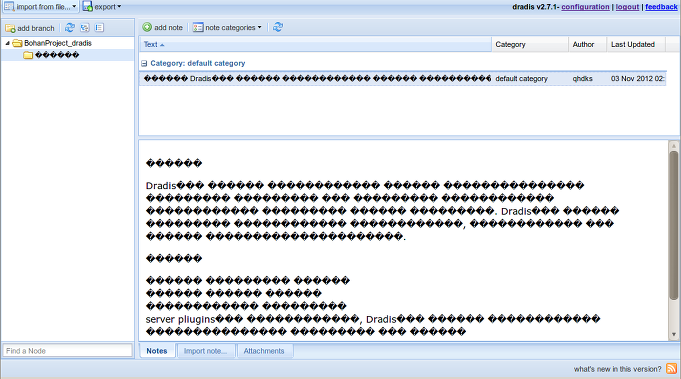This screenshot has width=681, height=379.
Task: Open the import from file menu
Action: point(40,7)
